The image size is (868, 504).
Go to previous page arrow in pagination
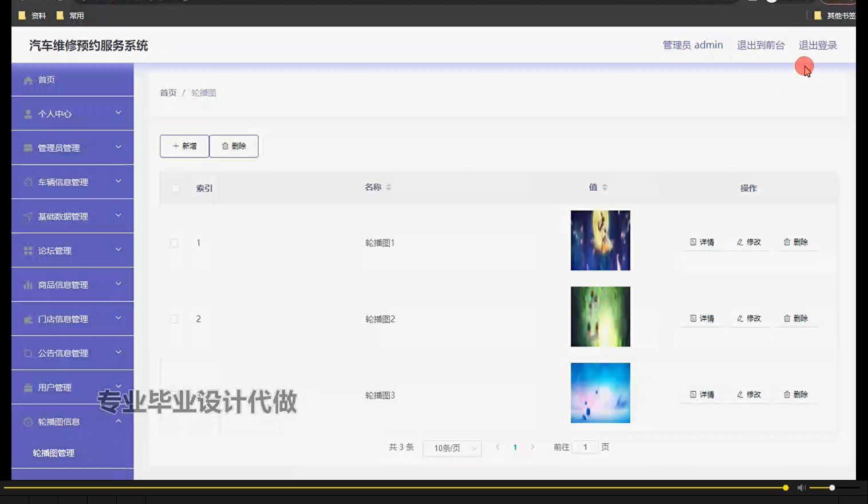click(498, 447)
